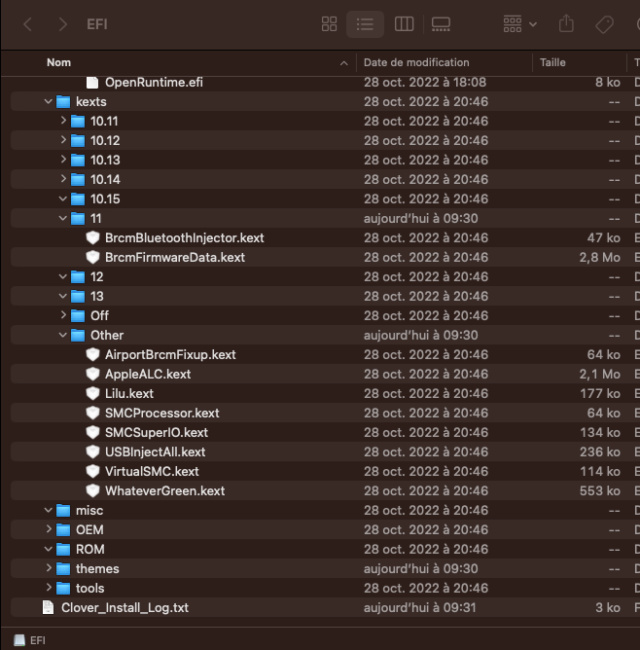Image resolution: width=640 pixels, height=650 pixels.
Task: Switch to column view
Action: (x=404, y=24)
